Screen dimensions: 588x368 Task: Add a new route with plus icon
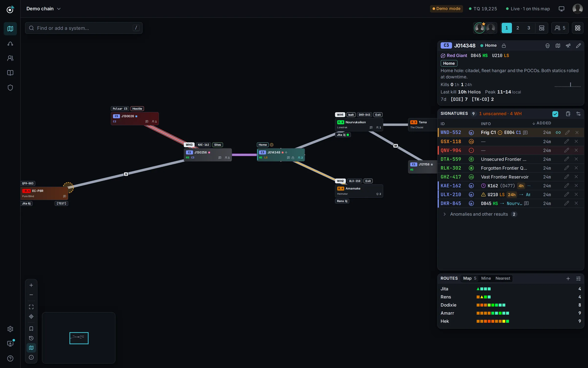568,278
